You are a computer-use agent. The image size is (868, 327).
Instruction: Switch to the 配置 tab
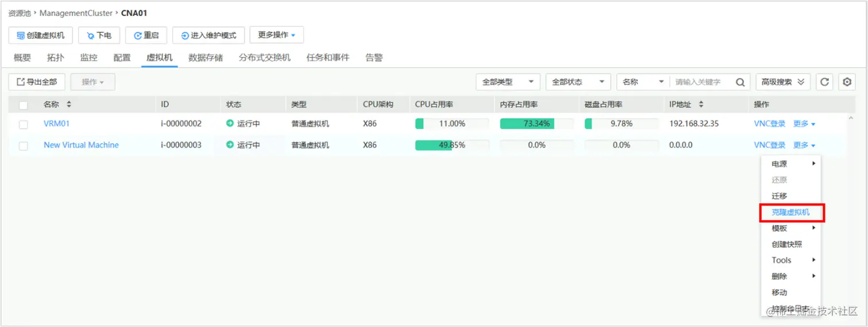click(122, 57)
